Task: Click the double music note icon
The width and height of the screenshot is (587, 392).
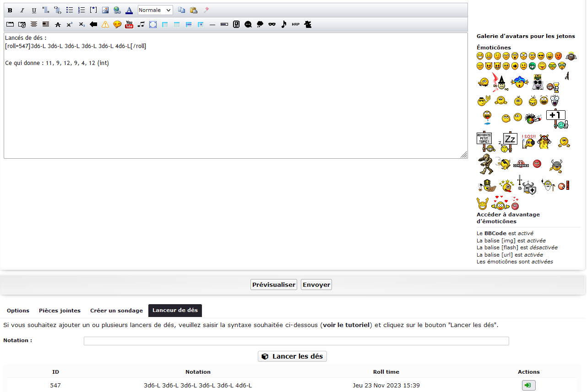Action: (x=141, y=24)
